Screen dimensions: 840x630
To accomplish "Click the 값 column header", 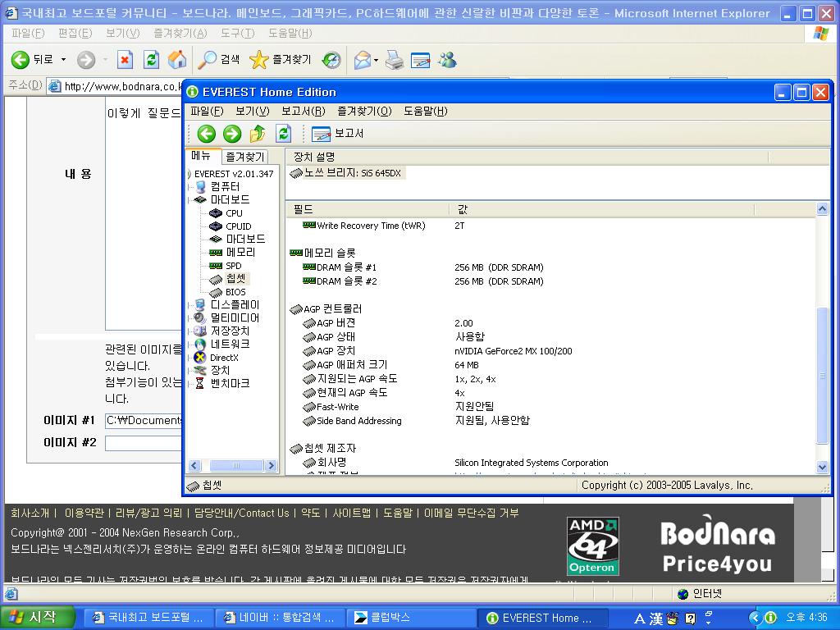I will tap(602, 209).
